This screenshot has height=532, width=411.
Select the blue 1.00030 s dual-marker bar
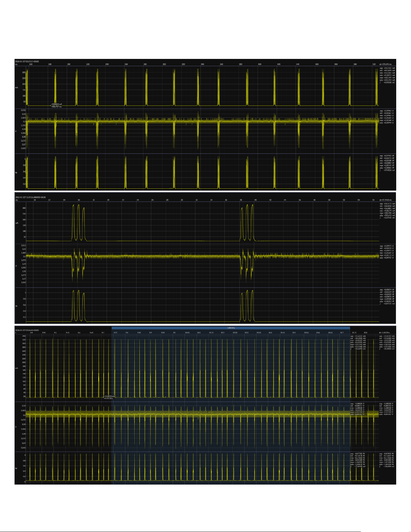231,328
